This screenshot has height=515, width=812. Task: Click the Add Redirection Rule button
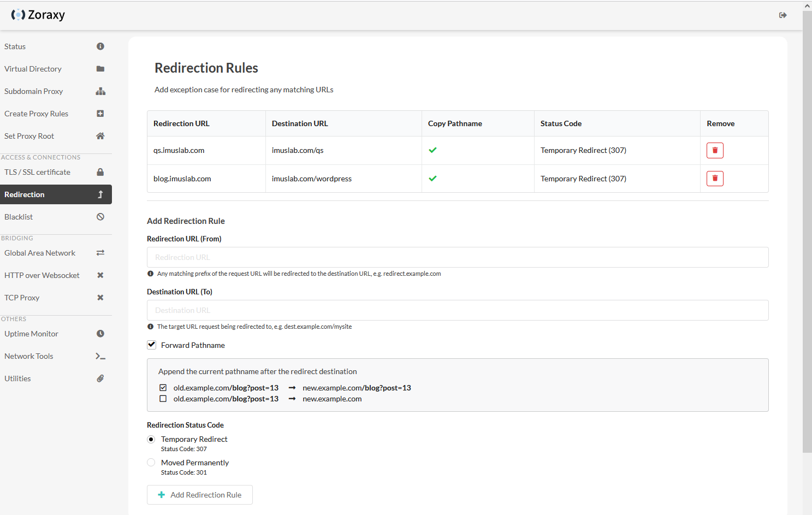click(x=200, y=495)
